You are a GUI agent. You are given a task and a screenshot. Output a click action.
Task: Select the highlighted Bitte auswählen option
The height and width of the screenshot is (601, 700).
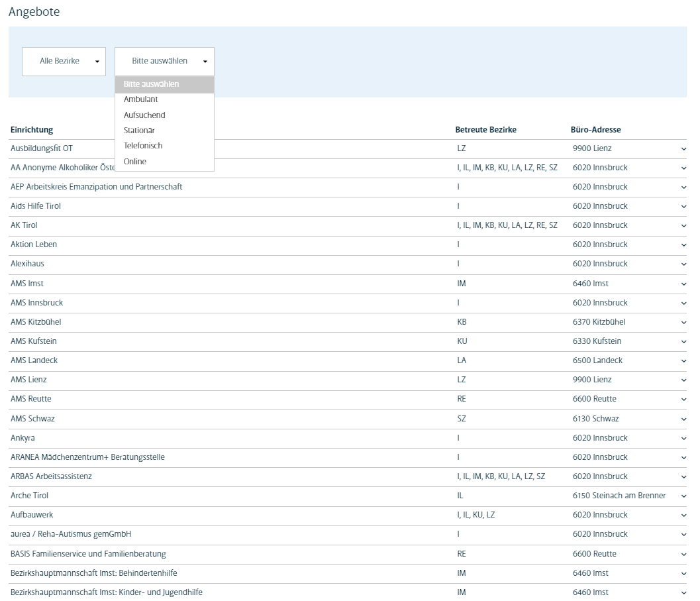[x=151, y=84]
